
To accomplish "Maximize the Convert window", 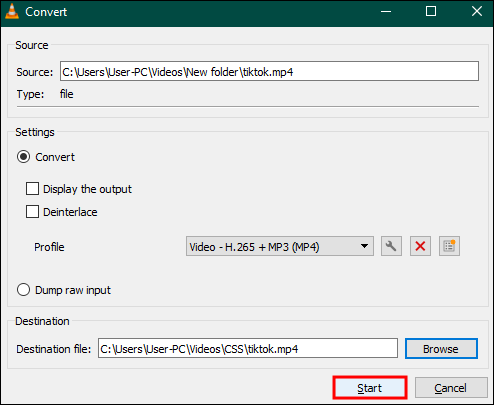I will tap(431, 12).
